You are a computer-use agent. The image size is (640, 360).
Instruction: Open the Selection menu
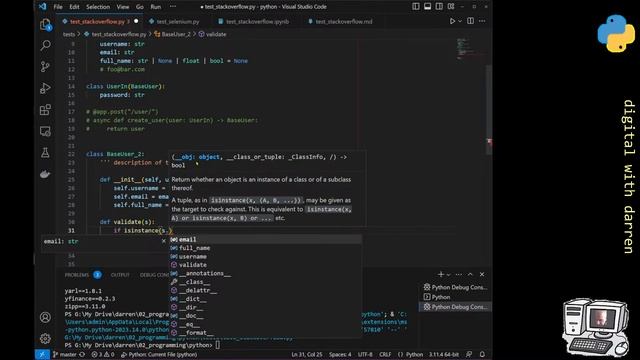(x=98, y=7)
